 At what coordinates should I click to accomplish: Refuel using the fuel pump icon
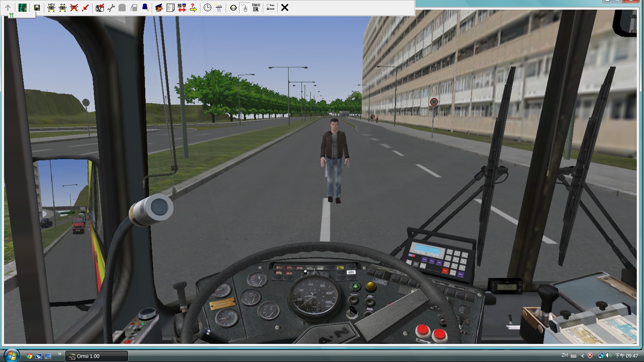click(134, 8)
